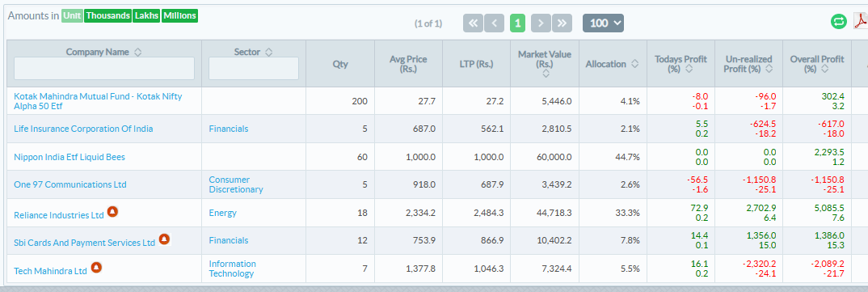Open the rows-per-page 100 dropdown
Viewport: 868px width, 292px height.
[603, 23]
